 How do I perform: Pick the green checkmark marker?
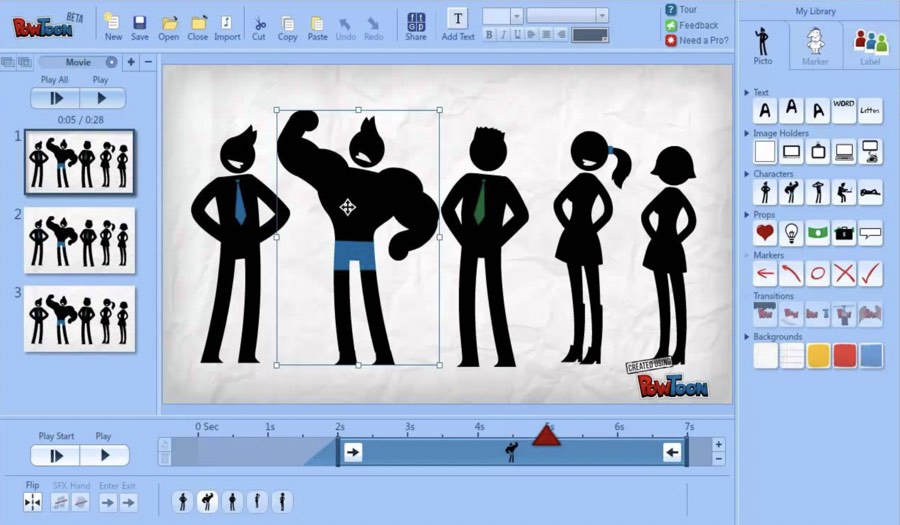(x=870, y=273)
